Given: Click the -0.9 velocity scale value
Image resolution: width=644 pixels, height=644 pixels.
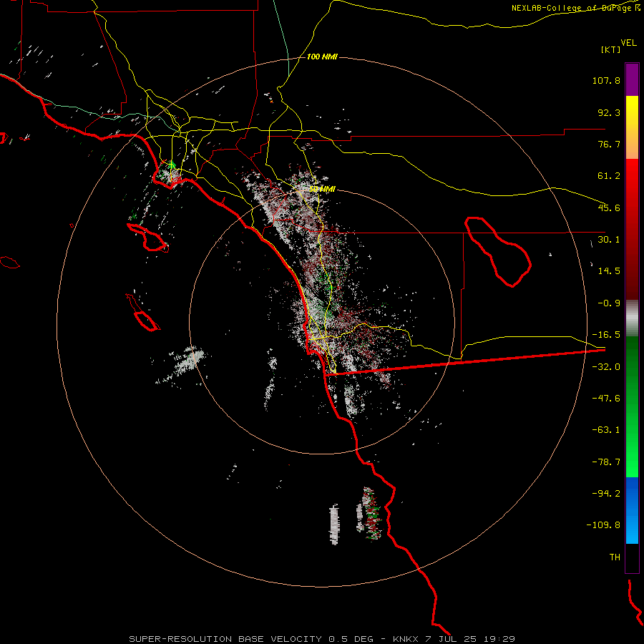Looking at the screenshot, I should [x=609, y=303].
